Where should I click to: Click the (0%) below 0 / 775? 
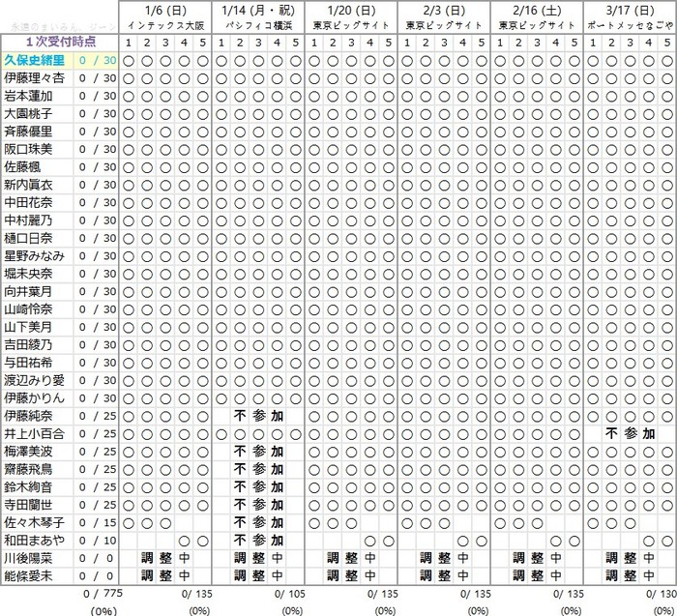coord(103,611)
